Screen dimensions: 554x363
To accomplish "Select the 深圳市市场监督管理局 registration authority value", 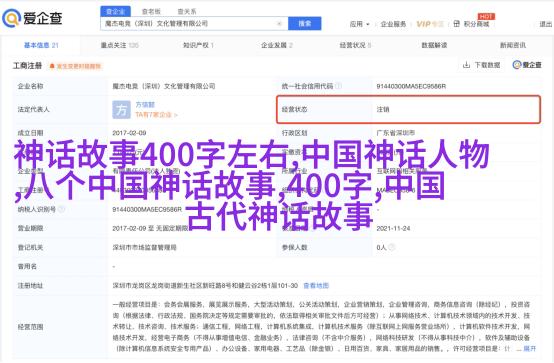I will [x=145, y=247].
